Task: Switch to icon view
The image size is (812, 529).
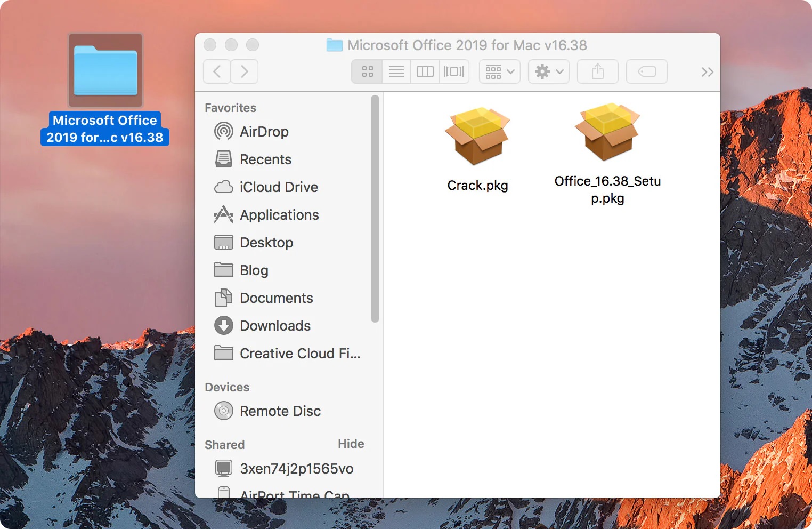Action: pos(367,71)
